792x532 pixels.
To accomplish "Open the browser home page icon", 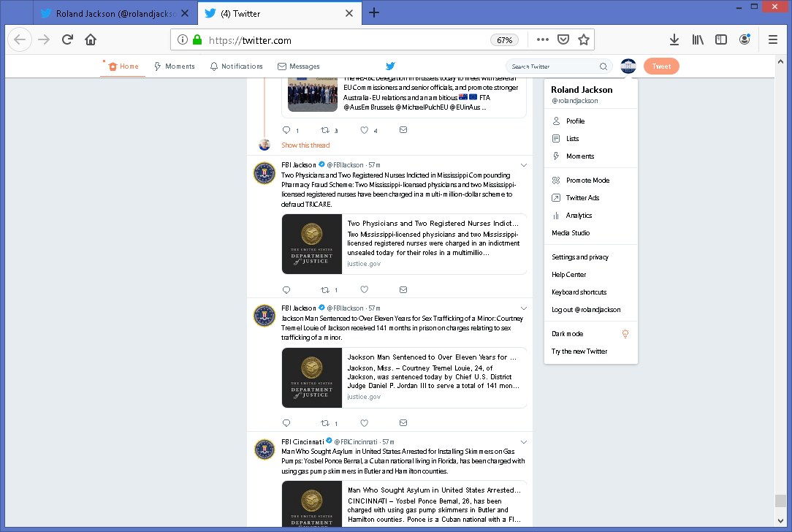I will 91,40.
